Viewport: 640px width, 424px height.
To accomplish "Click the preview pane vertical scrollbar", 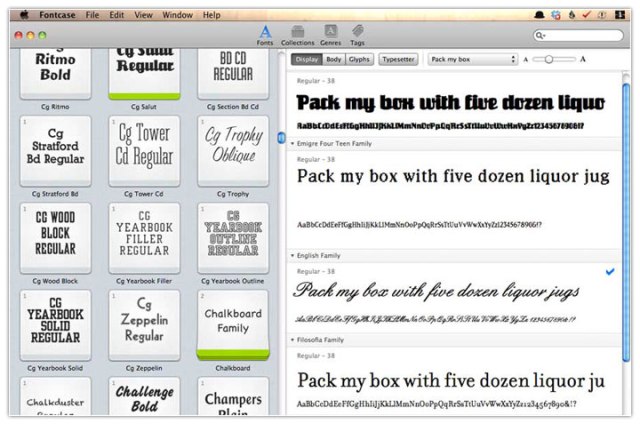I will point(626,222).
